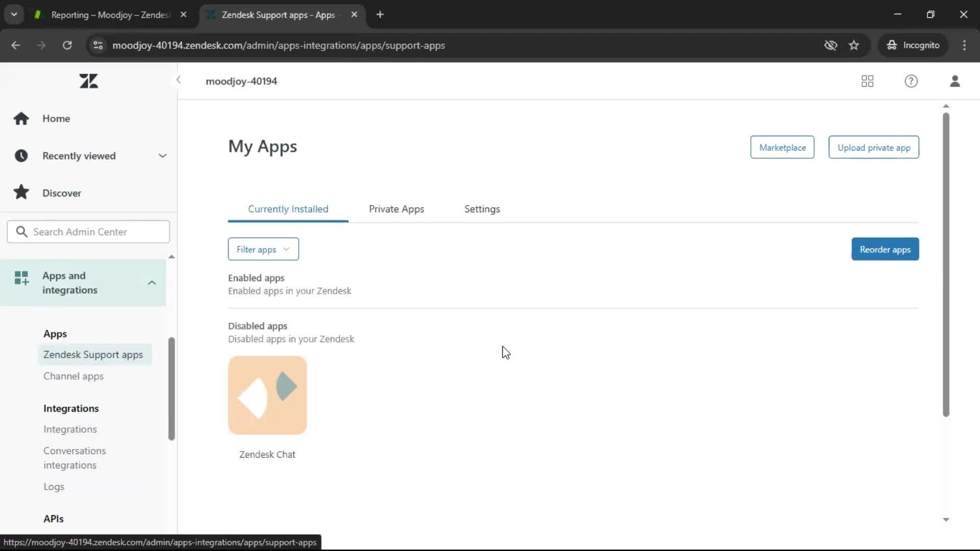Click the sidebar vertical scrollbar
The width and height of the screenshot is (980, 551).
click(171, 388)
